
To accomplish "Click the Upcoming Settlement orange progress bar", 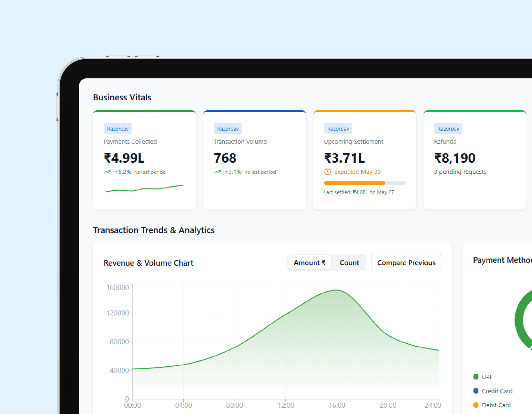I will click(x=365, y=183).
